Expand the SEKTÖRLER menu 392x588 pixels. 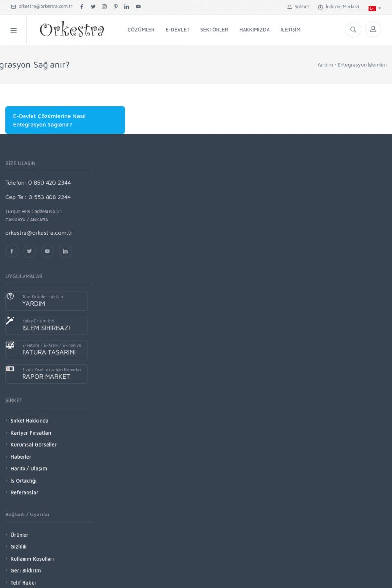214,30
